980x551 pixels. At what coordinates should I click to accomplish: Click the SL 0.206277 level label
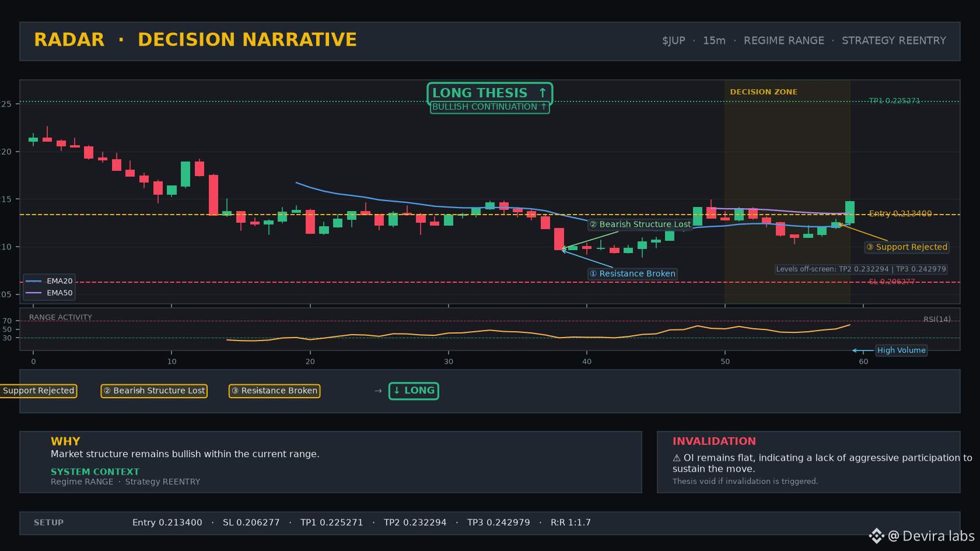tap(891, 282)
